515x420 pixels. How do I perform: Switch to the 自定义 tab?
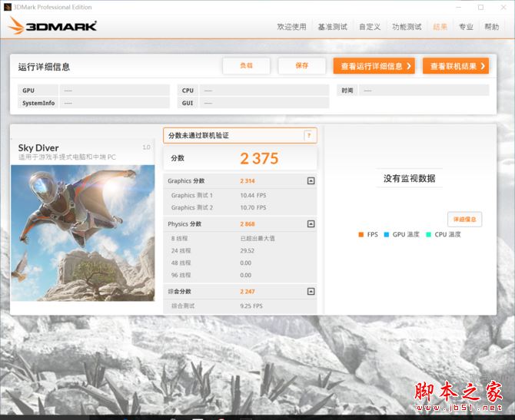370,27
